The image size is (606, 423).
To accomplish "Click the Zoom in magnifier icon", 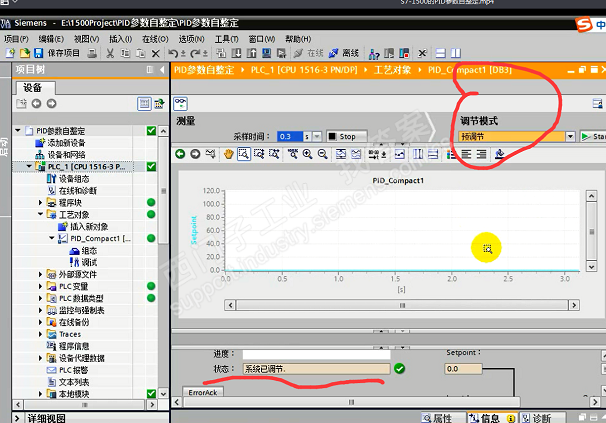I will pyautogui.click(x=308, y=154).
